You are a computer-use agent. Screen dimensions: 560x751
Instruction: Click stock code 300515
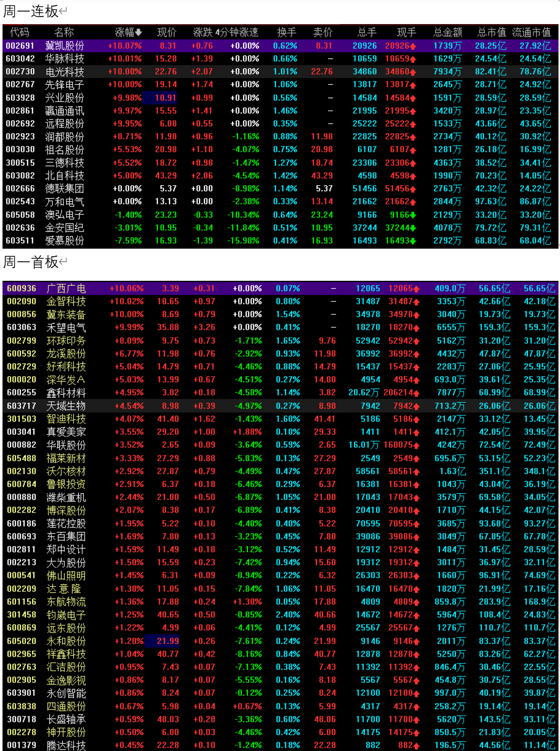click(20, 163)
